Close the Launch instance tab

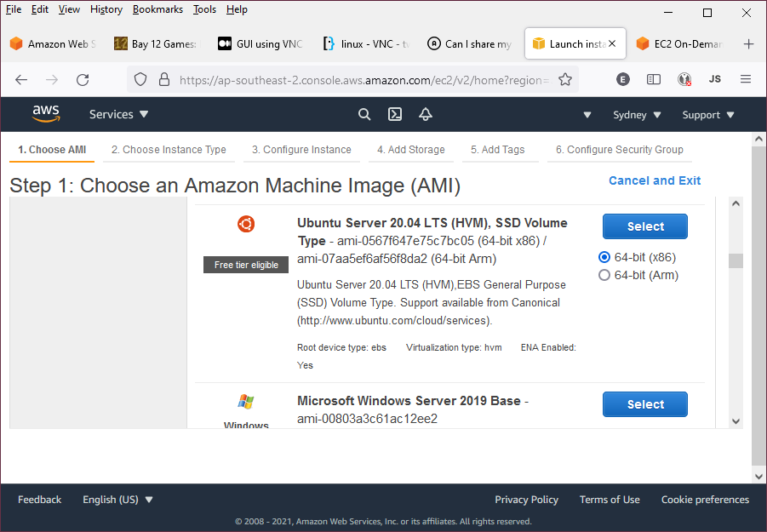click(x=612, y=44)
